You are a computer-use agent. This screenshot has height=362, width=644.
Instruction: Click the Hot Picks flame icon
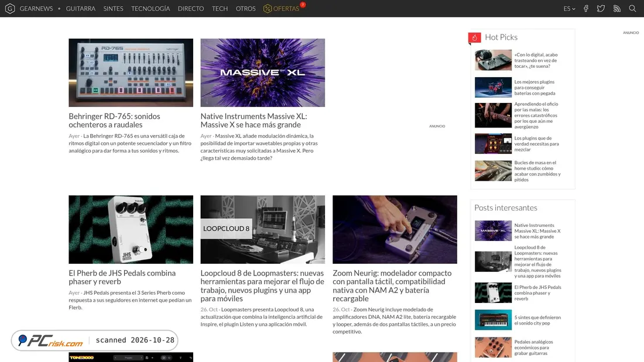[x=474, y=37]
